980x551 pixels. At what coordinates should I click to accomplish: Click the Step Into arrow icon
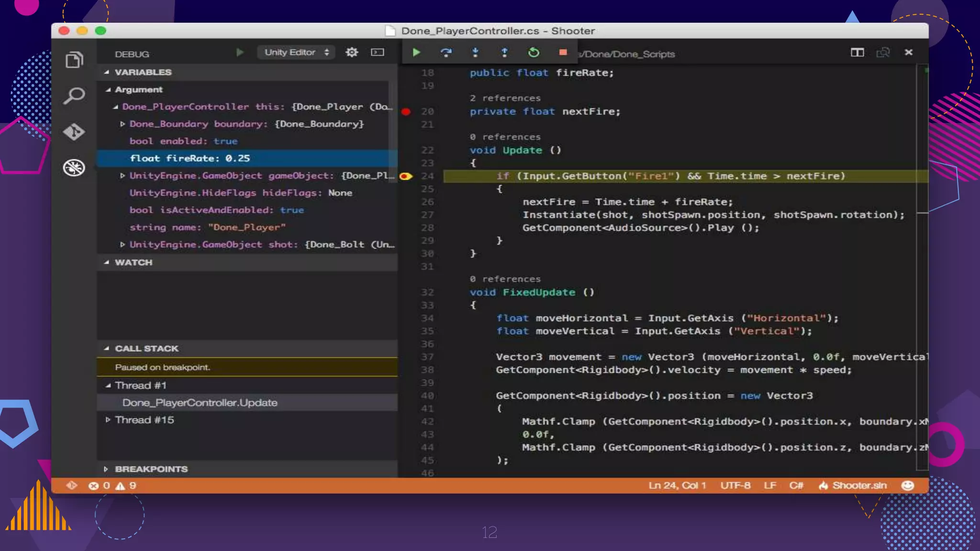point(475,52)
